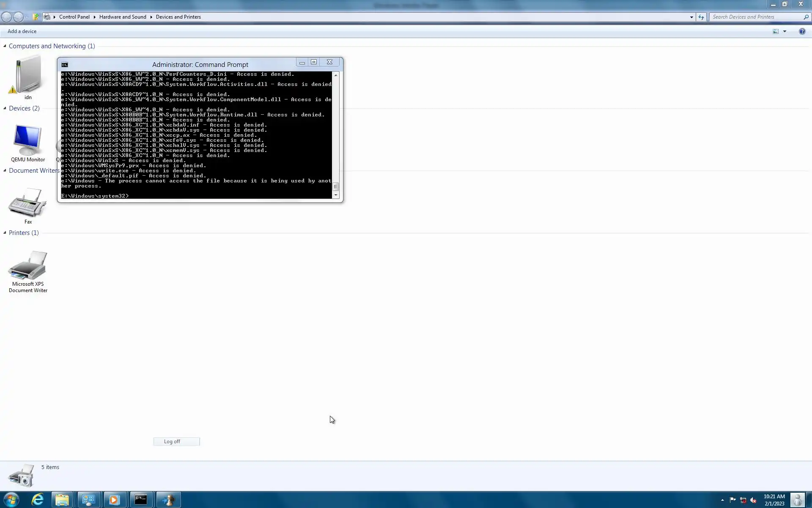Click Add a device
812x508 pixels.
tap(22, 31)
